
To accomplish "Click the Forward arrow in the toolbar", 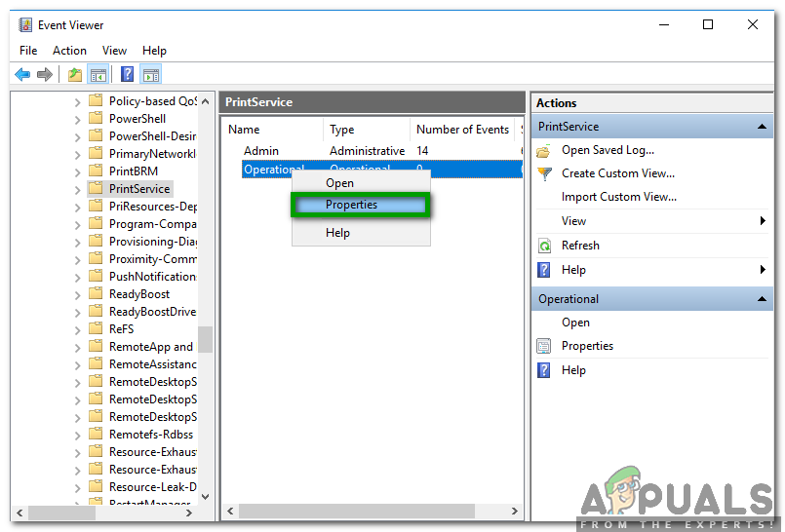I will [45, 74].
